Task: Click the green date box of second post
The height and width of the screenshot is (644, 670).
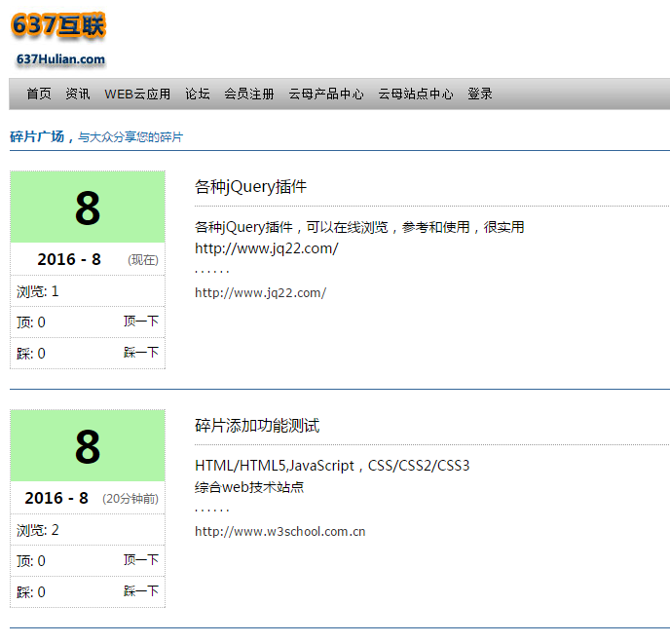Action: point(88,446)
